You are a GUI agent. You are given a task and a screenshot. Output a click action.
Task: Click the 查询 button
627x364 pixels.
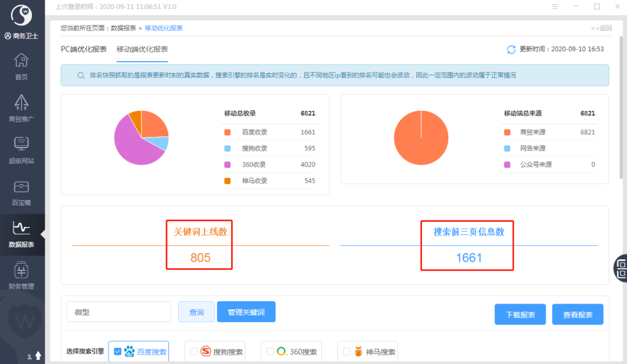coord(196,312)
